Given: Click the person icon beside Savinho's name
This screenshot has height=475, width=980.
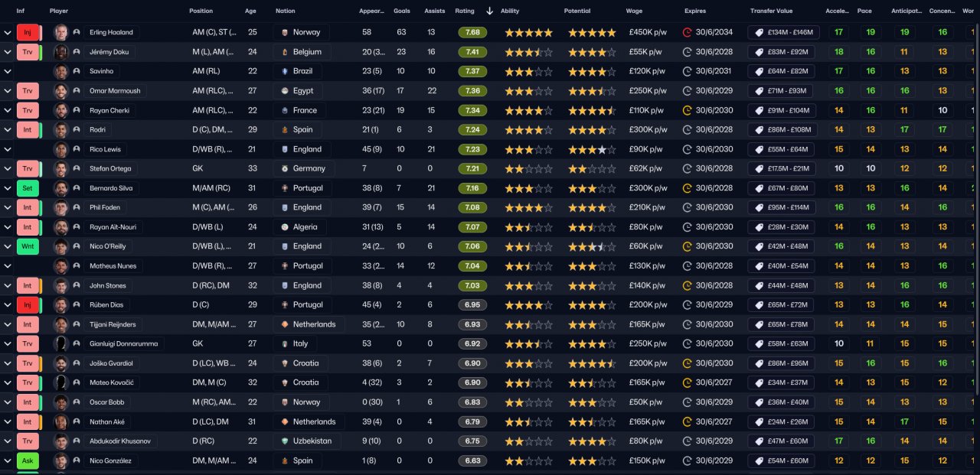Looking at the screenshot, I should pos(77,71).
